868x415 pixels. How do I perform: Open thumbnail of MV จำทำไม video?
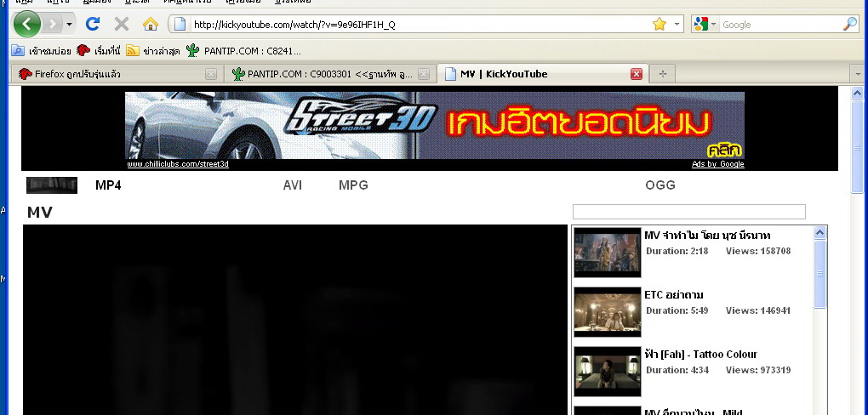(608, 253)
